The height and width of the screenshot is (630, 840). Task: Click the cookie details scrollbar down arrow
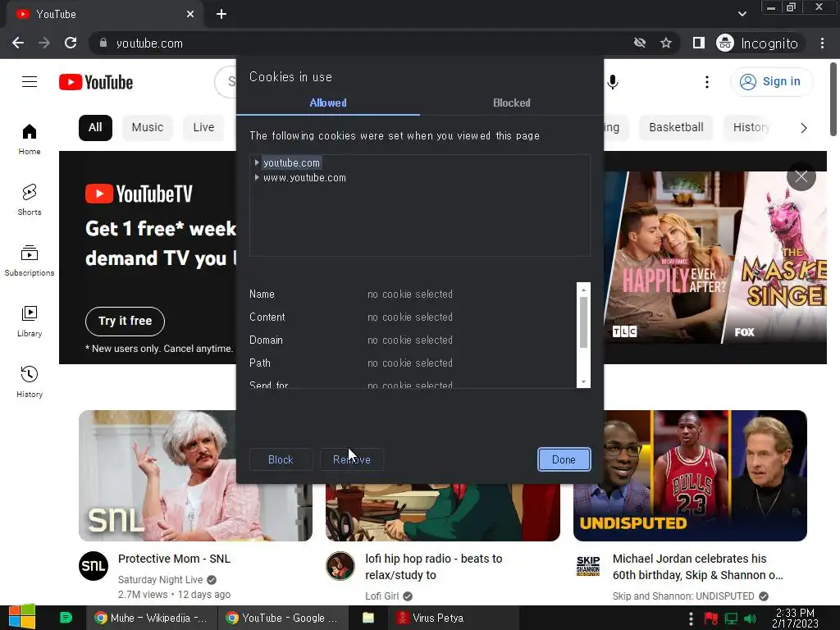coord(583,382)
